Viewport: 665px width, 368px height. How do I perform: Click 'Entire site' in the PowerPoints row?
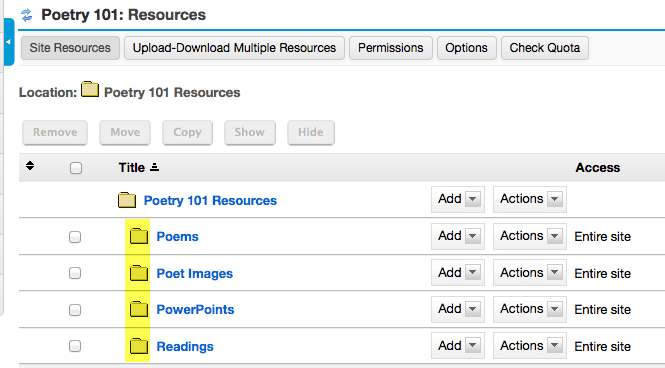tap(602, 309)
